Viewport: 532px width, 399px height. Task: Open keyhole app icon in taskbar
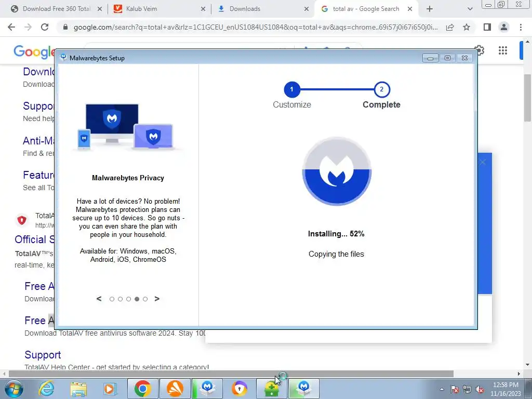240,389
